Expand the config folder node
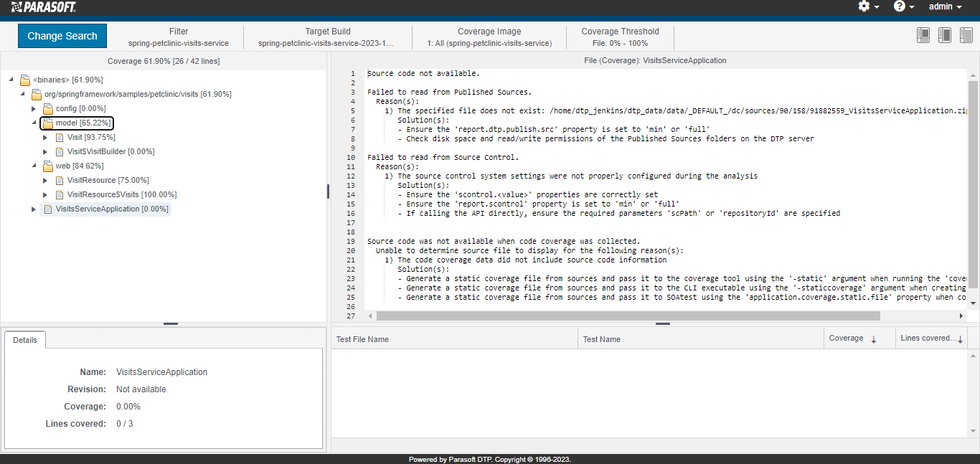 tap(34, 108)
